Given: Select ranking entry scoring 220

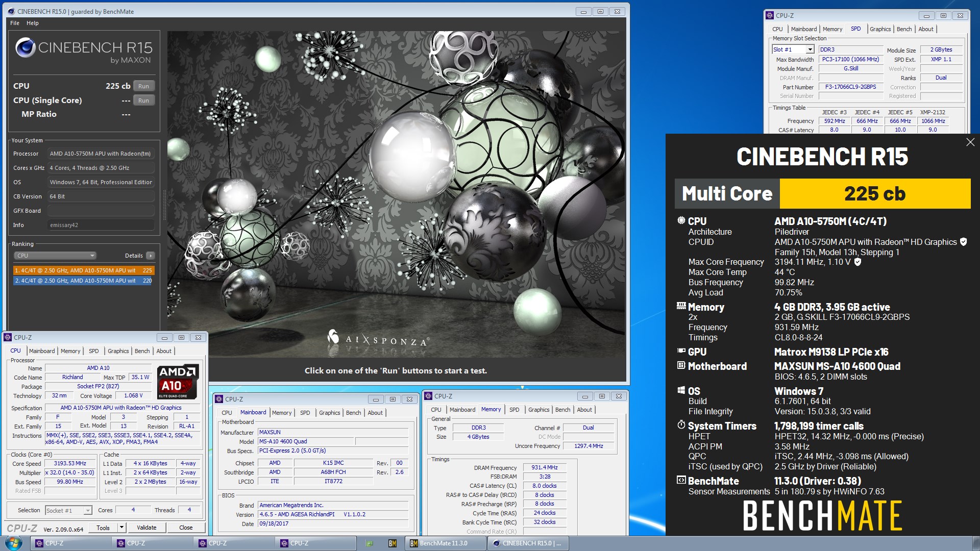Looking at the screenshot, I should pos(84,281).
